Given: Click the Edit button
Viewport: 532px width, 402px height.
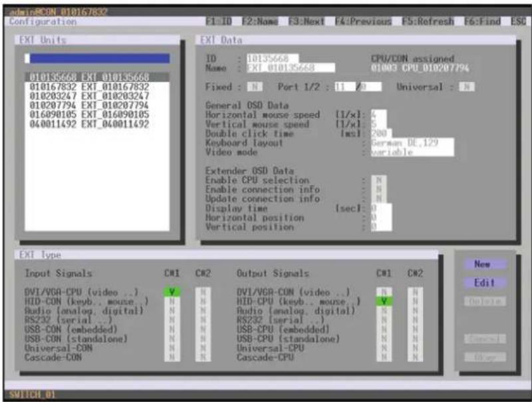Looking at the screenshot, I should 485,282.
